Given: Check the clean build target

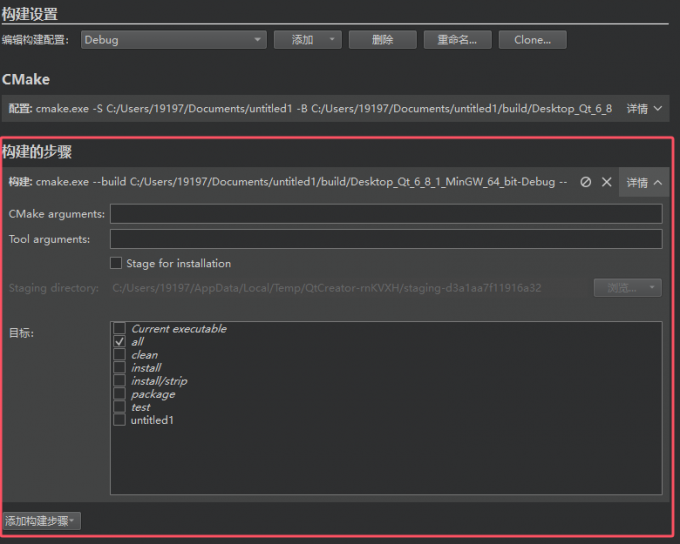Looking at the screenshot, I should pyautogui.click(x=120, y=355).
